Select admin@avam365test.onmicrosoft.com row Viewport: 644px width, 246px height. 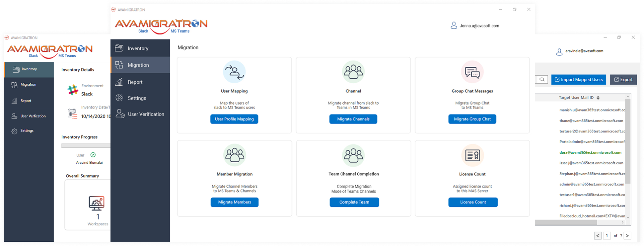tap(592, 184)
